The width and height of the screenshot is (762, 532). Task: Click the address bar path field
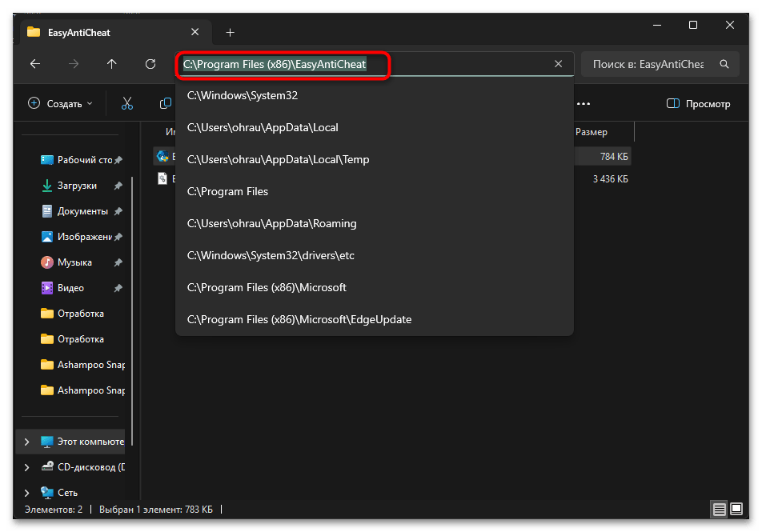coord(375,64)
